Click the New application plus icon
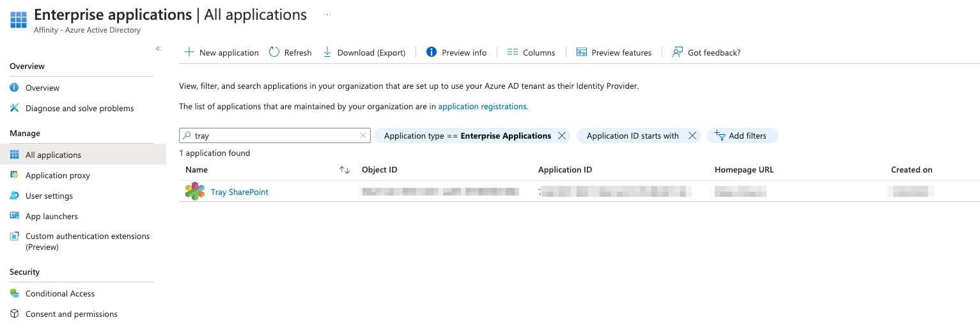Screen dimensions: 980x331 (189, 52)
